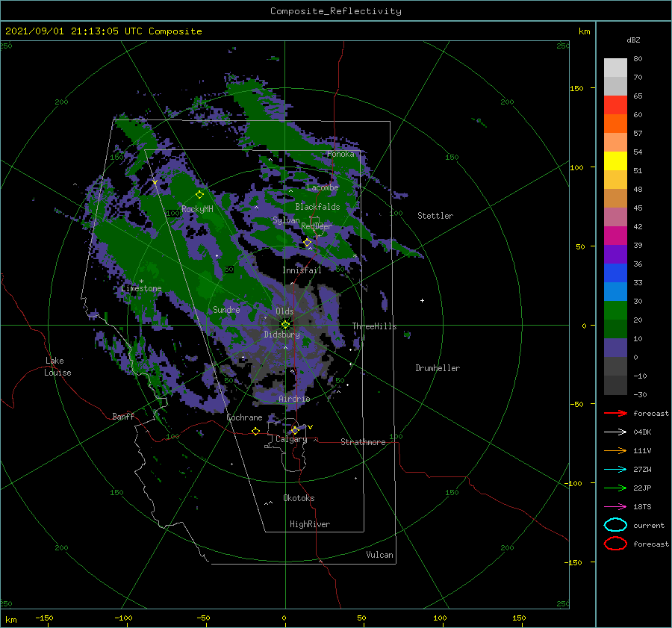
Task: Click the magenta 39-42 dBZ color swatch
Action: (615, 236)
